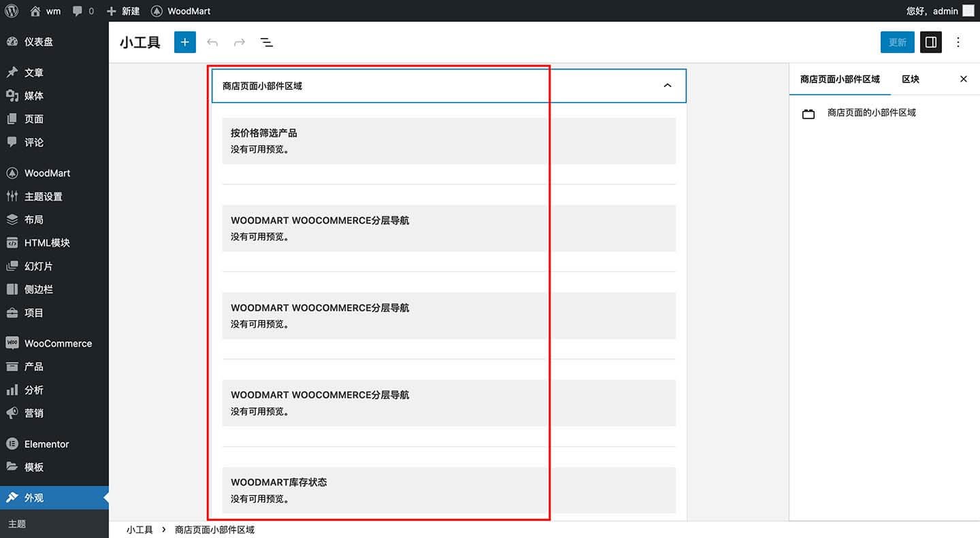Click widget area icon beside 商店页面的小部件区域
Viewport: 980px width, 538px height.
[x=808, y=114]
